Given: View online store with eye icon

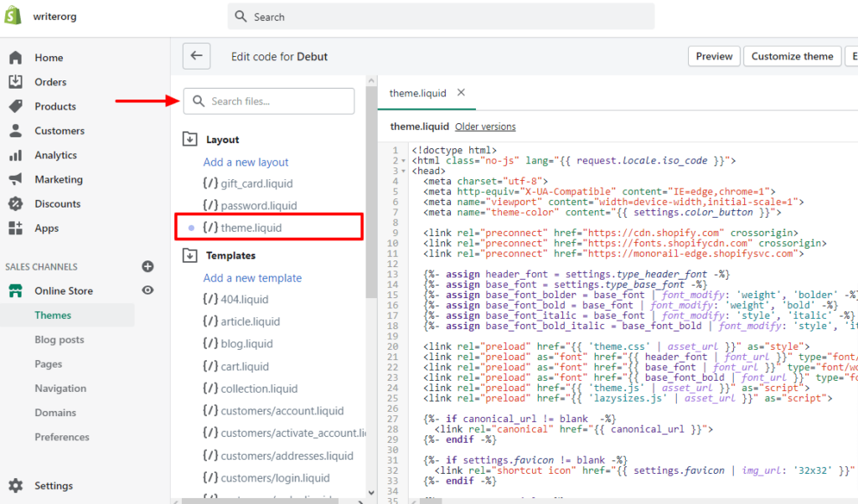Looking at the screenshot, I should coord(148,291).
